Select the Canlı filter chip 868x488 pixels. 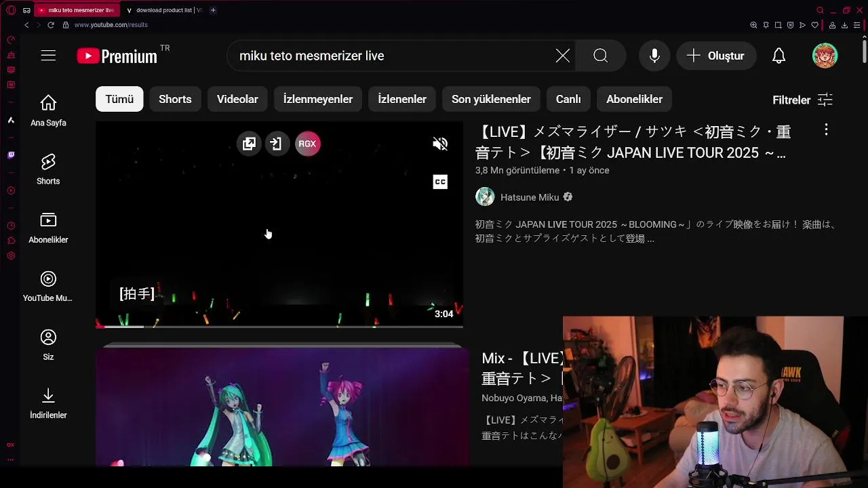pyautogui.click(x=568, y=99)
